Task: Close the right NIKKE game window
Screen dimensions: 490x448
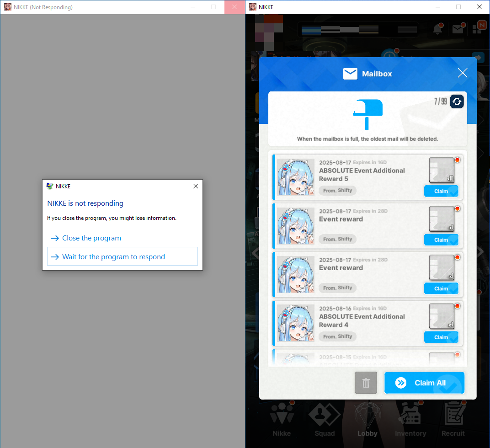Action: pos(479,7)
